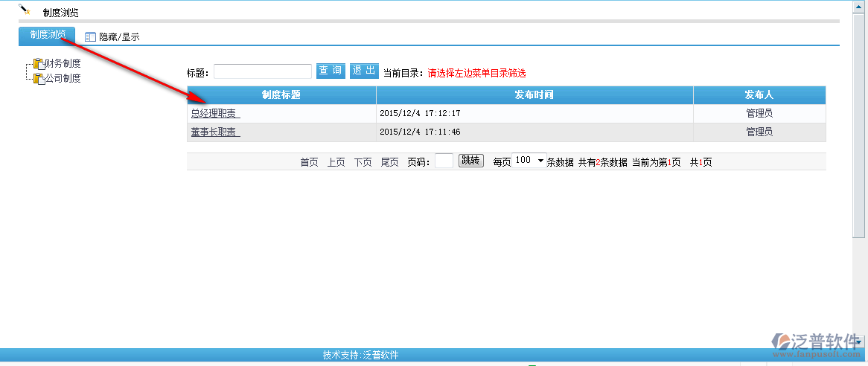Click the 页码 page number input
Screen dimensions: 868x366
444,161
